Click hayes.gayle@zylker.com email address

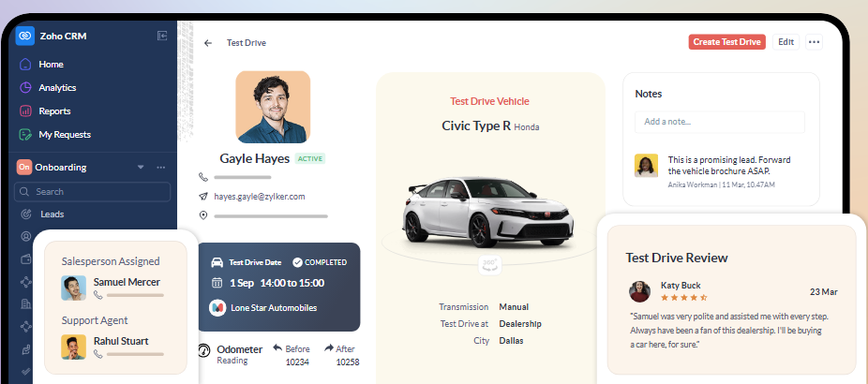(x=260, y=197)
